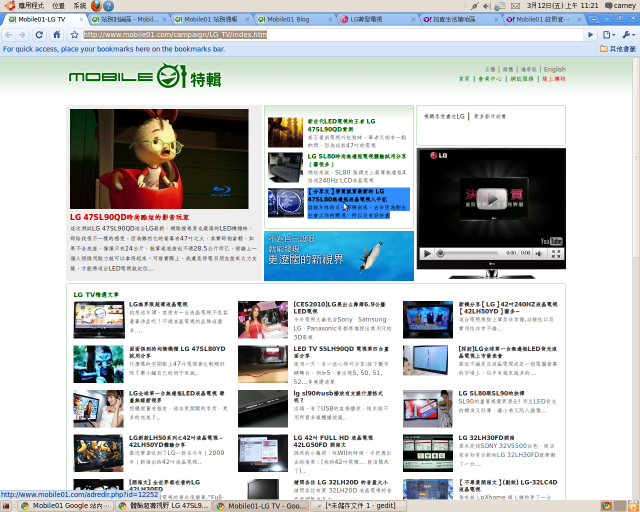
Task: Click the volume icon in system tray
Action: 487,6
